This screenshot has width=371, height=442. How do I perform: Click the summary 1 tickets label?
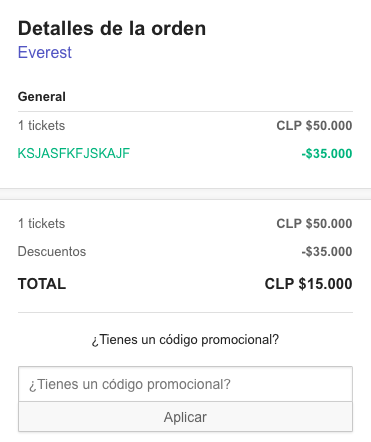point(41,223)
